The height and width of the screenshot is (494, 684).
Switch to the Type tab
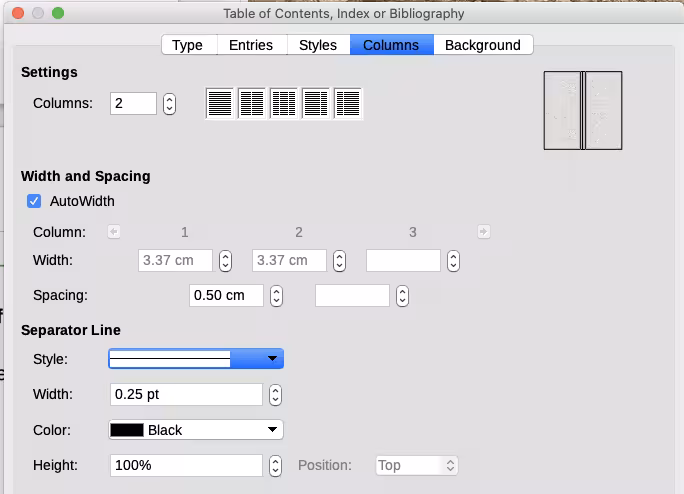pos(187,45)
